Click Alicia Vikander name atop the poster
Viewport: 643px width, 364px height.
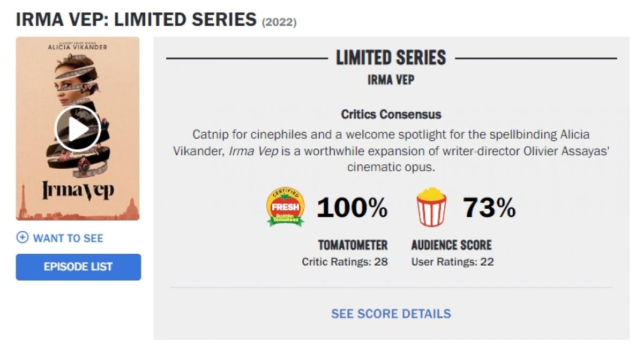[78, 48]
